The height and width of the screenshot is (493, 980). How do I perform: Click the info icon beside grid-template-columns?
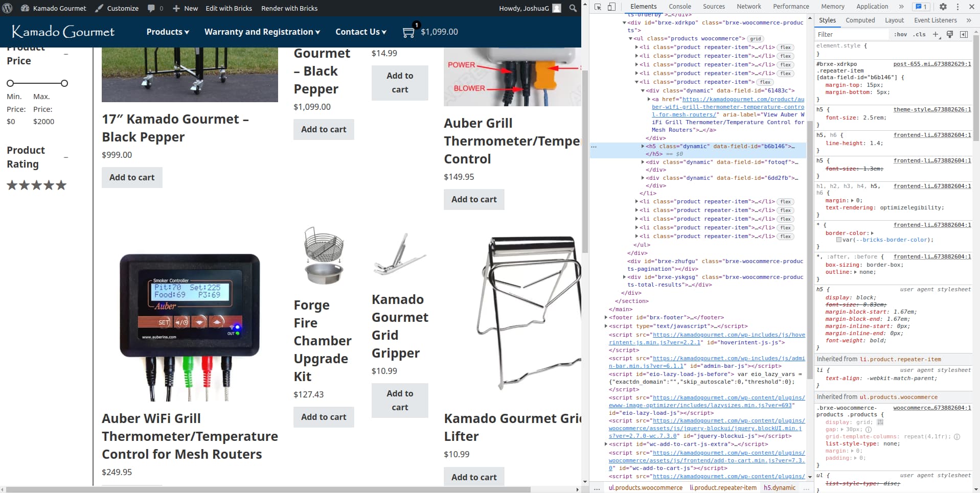click(x=957, y=437)
